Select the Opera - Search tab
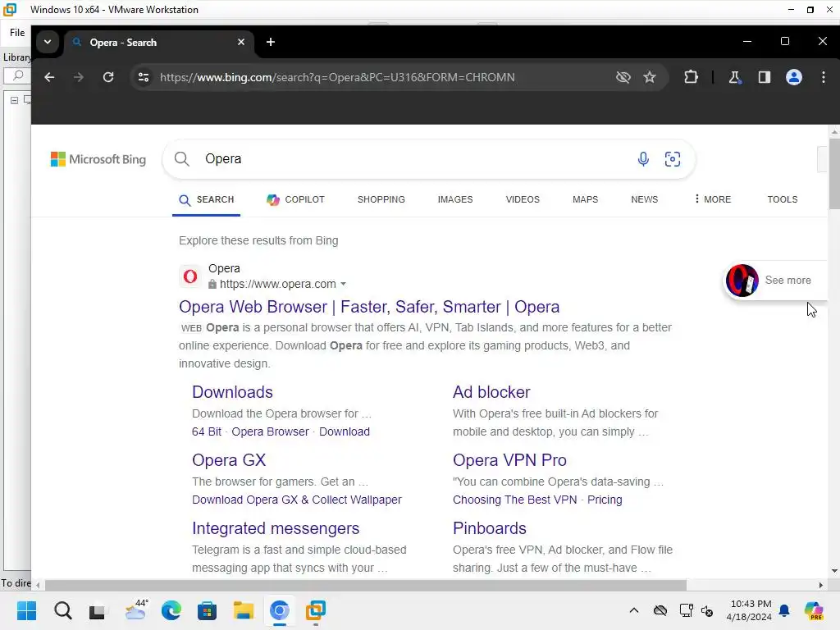The image size is (840, 630). [x=159, y=43]
